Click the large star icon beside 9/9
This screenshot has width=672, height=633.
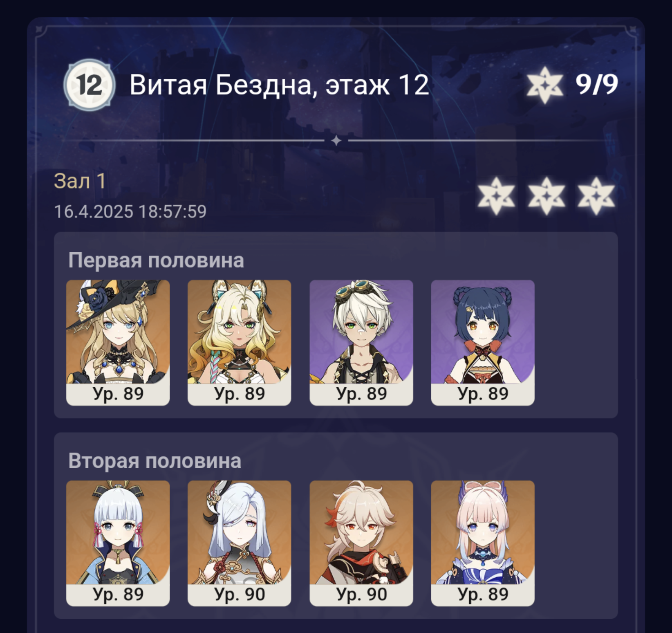click(x=544, y=85)
